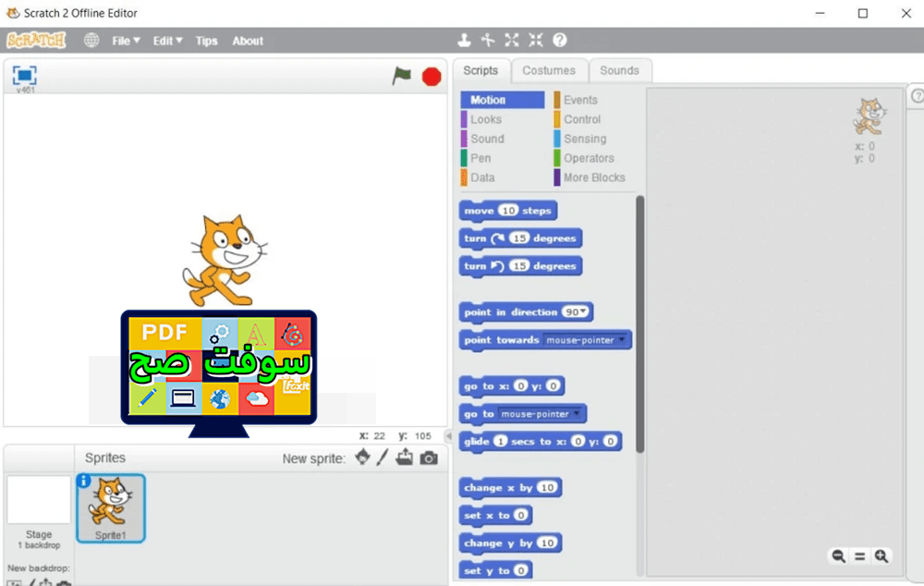This screenshot has width=924, height=586.
Task: Select the shrink sprite tool
Action: (x=536, y=40)
